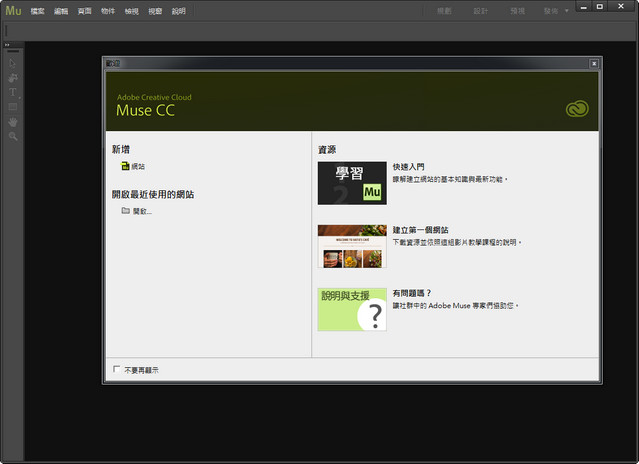Click the 學習 Mu thumbnail
The width and height of the screenshot is (639, 464).
(352, 183)
